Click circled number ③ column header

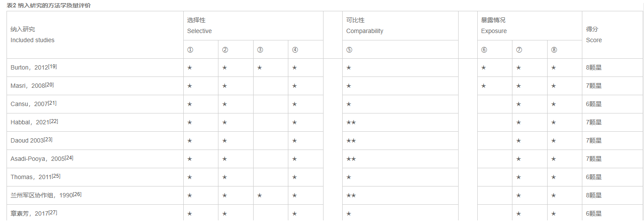[260, 50]
